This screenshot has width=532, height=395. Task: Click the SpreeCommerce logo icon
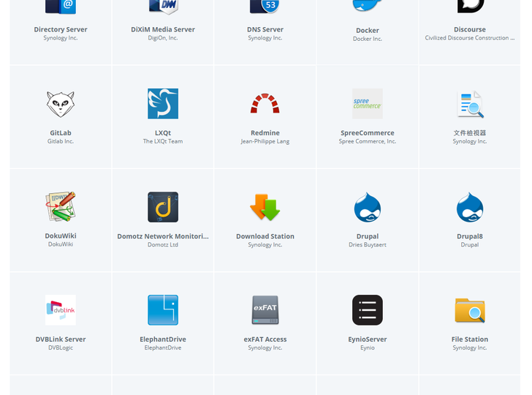[x=368, y=104]
